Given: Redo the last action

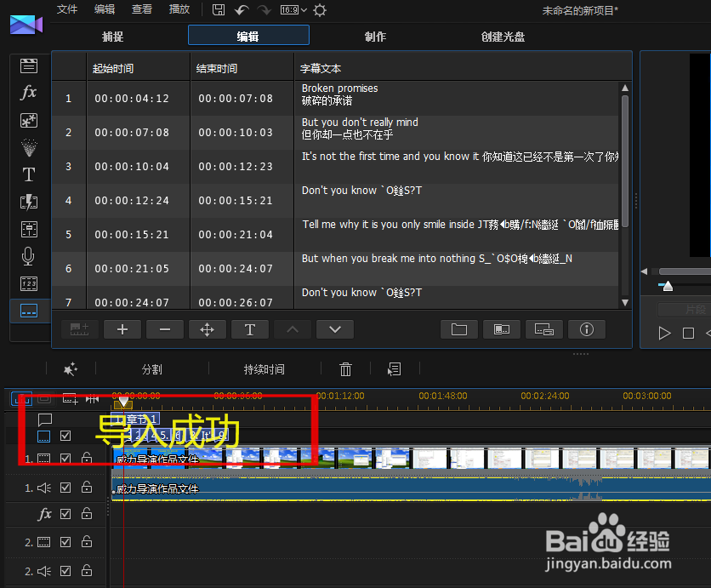Looking at the screenshot, I should (264, 10).
